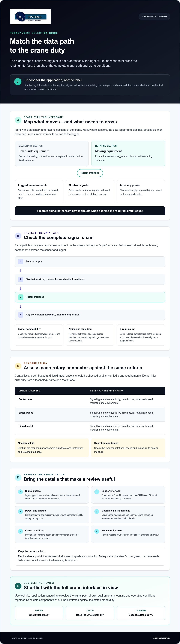Click the Rotary interface pill label
The width and height of the screenshot is (180, 644).
tap(90, 173)
